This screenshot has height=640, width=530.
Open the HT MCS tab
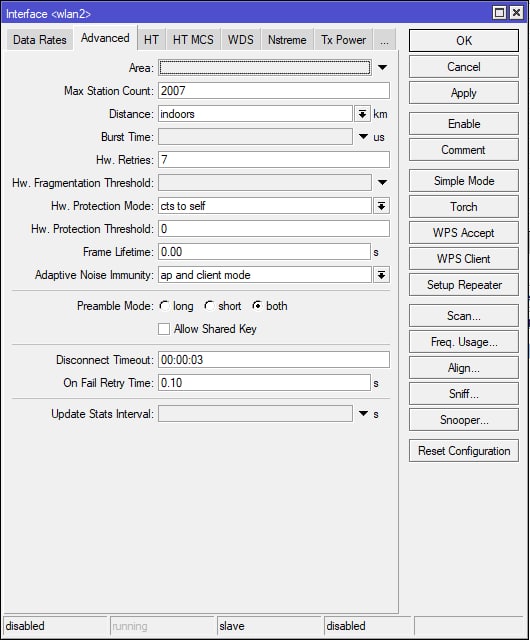(193, 40)
